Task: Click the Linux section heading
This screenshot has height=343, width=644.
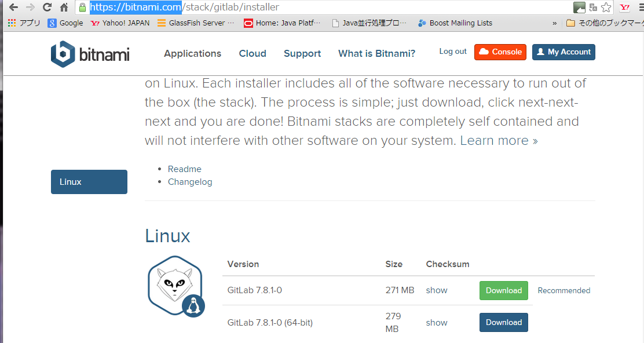Action: coord(167,236)
